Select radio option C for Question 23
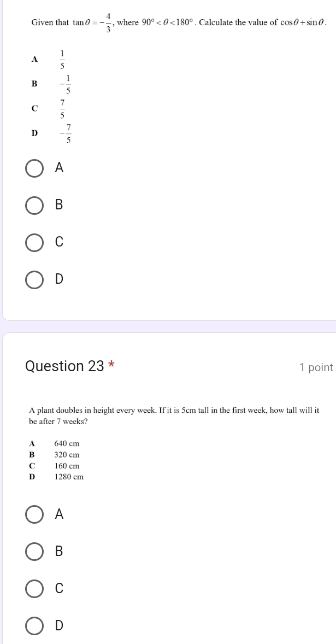The width and height of the screenshot is (336, 644). coord(33,589)
